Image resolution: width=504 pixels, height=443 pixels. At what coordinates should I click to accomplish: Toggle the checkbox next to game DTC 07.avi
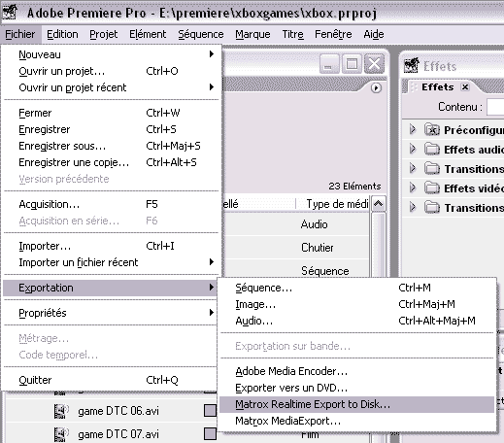pos(210,434)
